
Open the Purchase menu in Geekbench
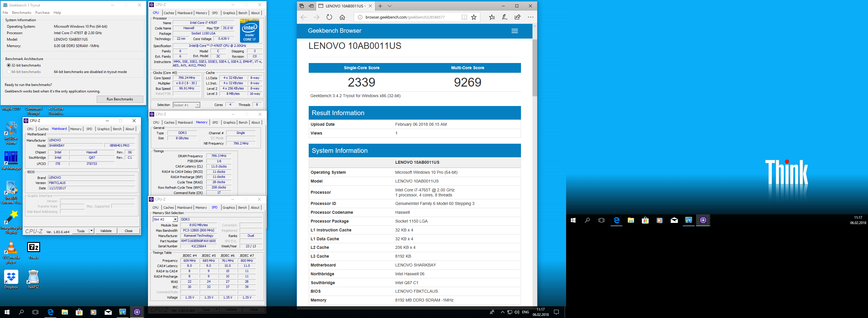click(x=42, y=12)
